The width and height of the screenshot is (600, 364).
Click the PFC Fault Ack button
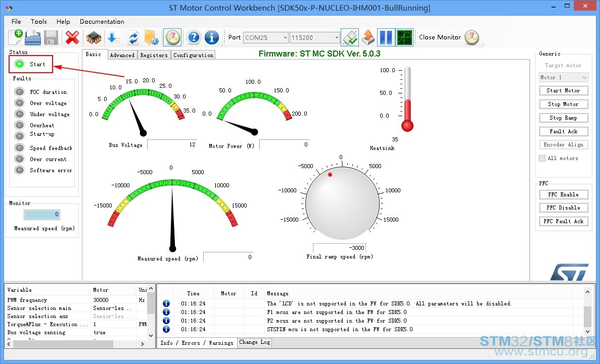[x=563, y=221]
